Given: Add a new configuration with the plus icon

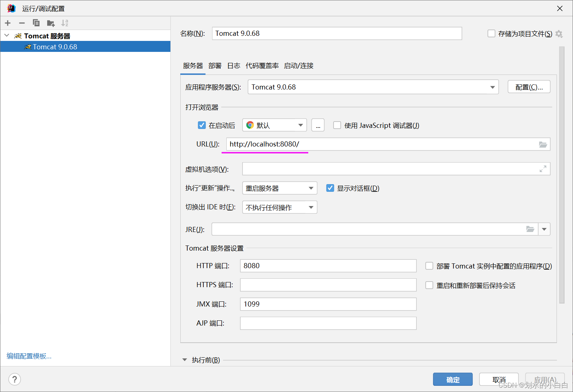Looking at the screenshot, I should [x=8, y=23].
